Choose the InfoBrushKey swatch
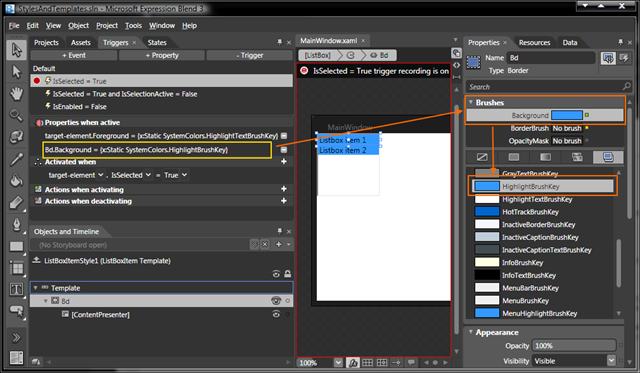Screen dimensions: 640x373 point(487,262)
